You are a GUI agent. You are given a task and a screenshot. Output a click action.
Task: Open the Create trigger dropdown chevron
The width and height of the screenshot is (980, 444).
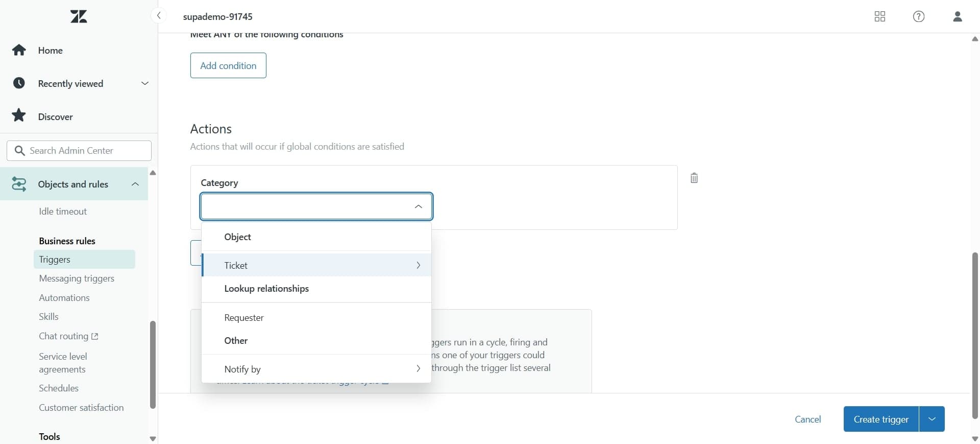pos(932,419)
